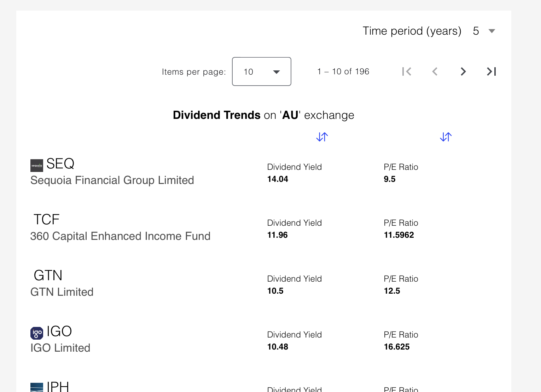
Task: Select the SEQ ticker symbol
Action: tap(60, 164)
